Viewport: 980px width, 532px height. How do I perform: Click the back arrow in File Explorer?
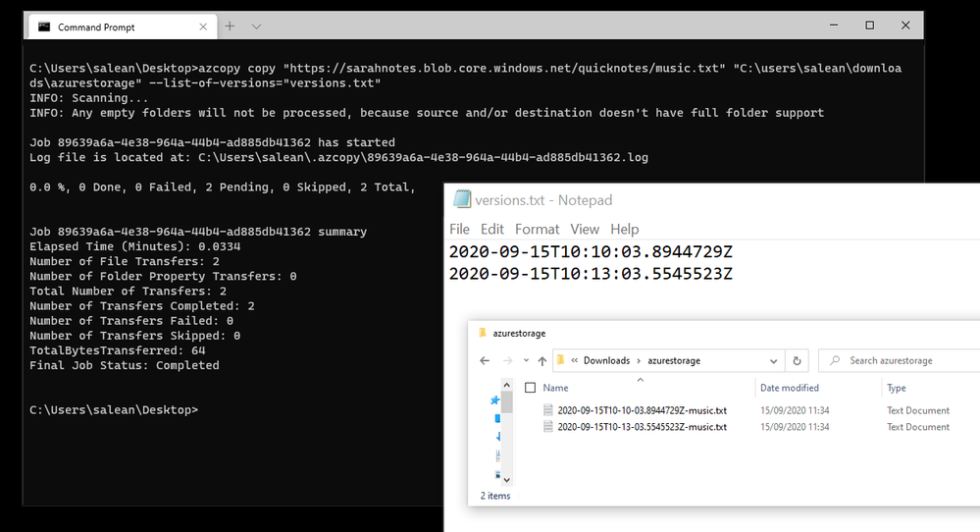click(x=485, y=360)
